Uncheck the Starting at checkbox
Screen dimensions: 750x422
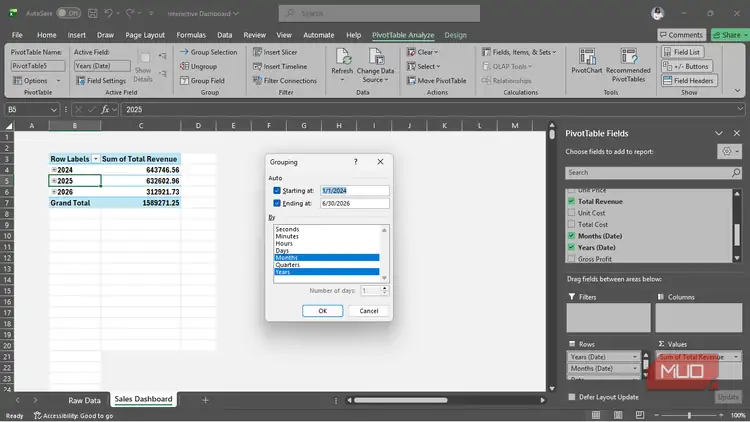[x=276, y=190]
